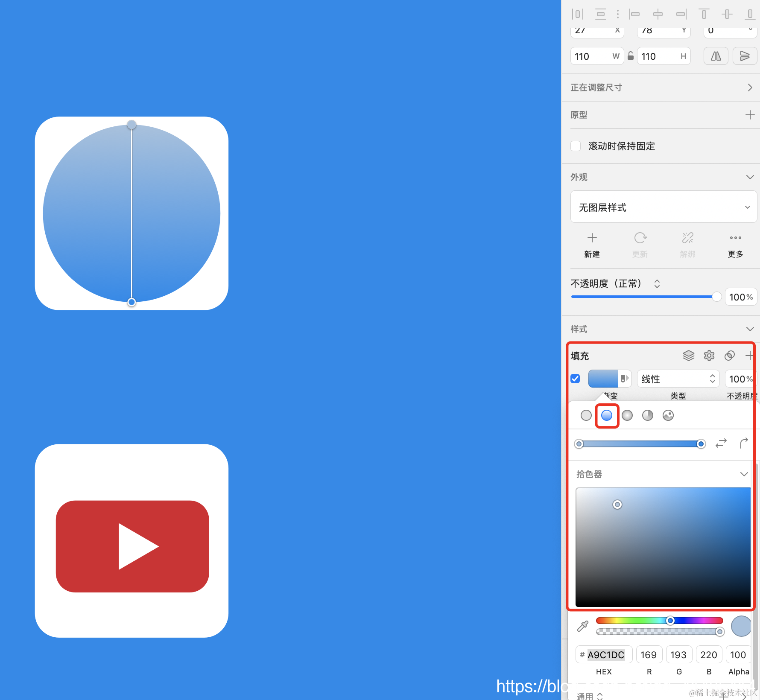Enable the 滚动时保持固定 checkbox
760x700 pixels.
tap(576, 146)
